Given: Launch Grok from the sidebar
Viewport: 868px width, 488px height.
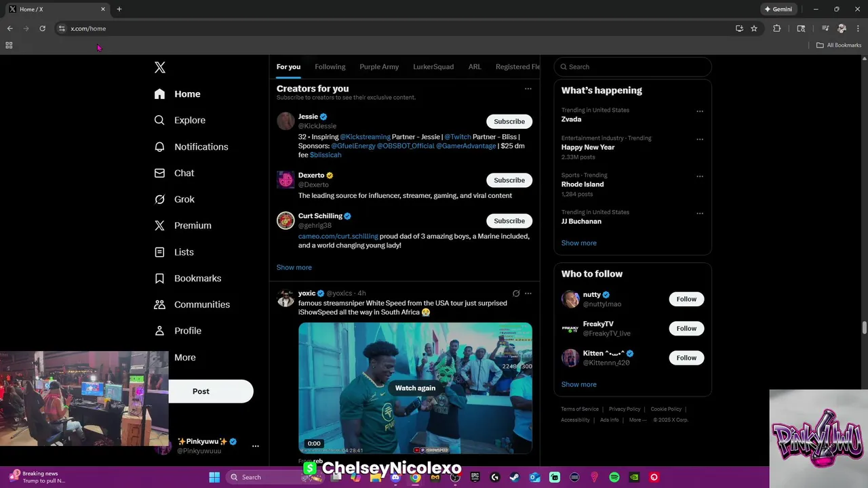Looking at the screenshot, I should 174,199.
